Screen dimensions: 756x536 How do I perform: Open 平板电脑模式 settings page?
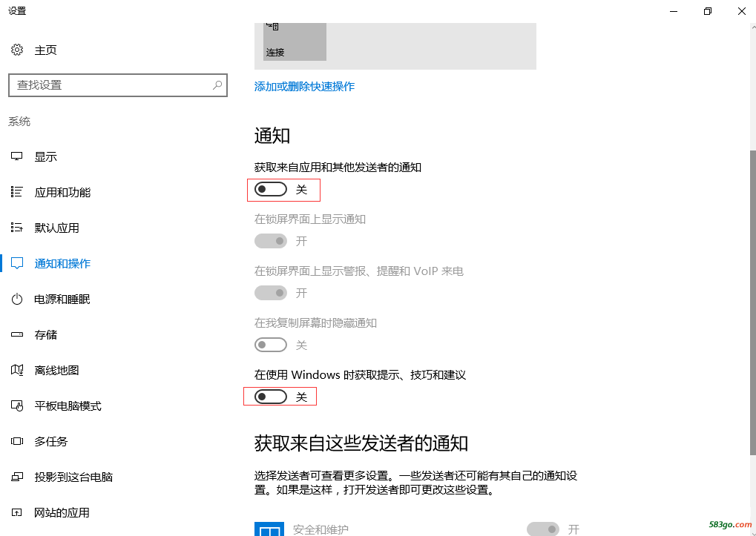point(68,406)
